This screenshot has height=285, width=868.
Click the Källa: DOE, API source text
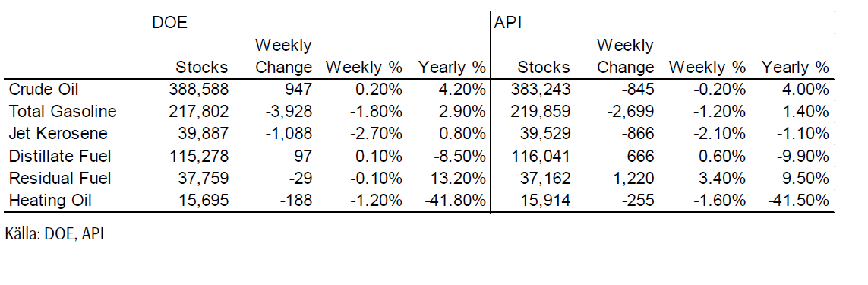(54, 235)
